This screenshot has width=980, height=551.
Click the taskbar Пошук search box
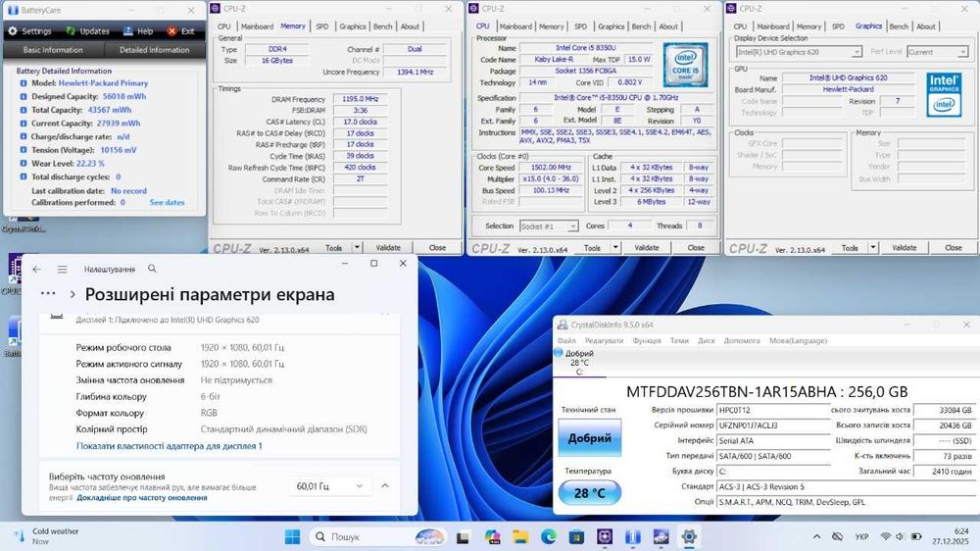(378, 536)
